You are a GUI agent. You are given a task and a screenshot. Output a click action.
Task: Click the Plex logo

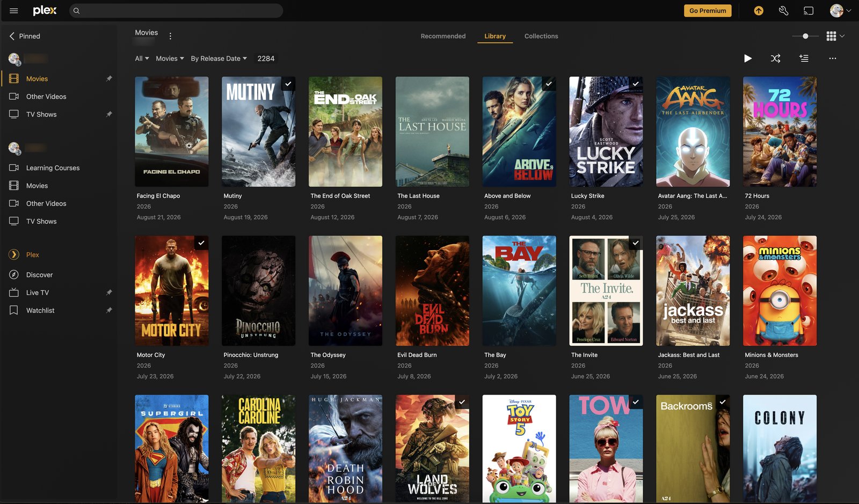[45, 10]
